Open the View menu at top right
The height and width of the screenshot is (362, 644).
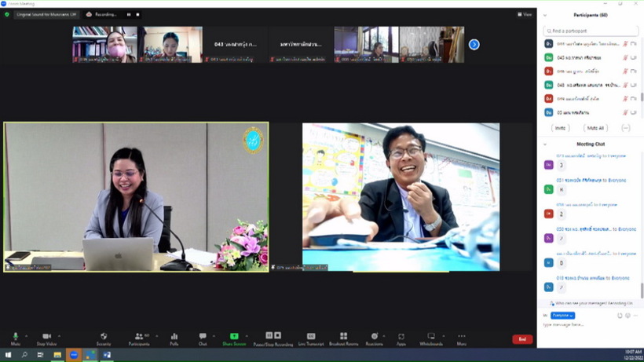click(525, 14)
